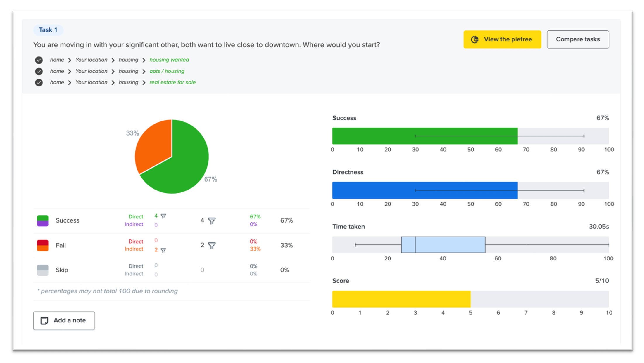Click filter icon beside Success total 4
The width and height of the screenshot is (644, 363).
(212, 221)
